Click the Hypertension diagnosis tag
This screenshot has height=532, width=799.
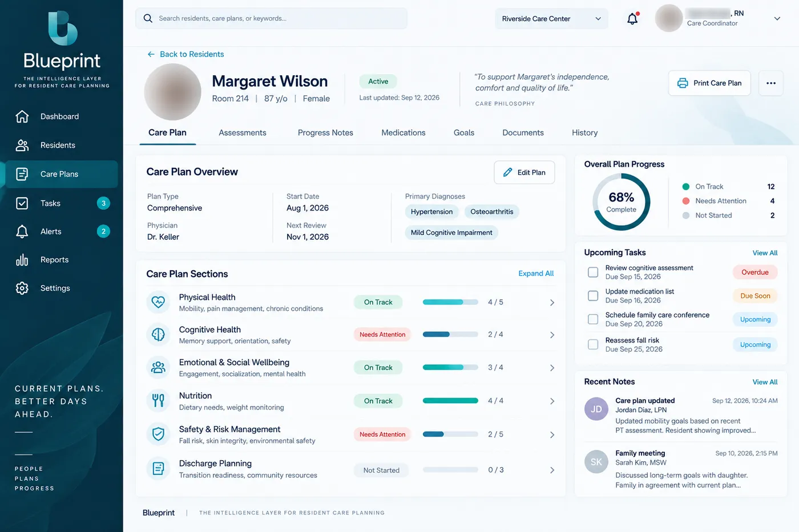(x=431, y=212)
